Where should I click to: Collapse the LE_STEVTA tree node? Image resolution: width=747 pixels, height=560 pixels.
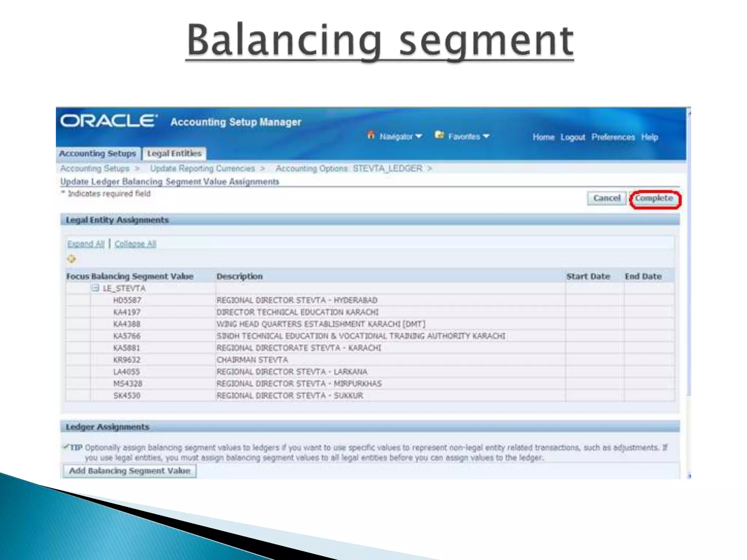(96, 288)
